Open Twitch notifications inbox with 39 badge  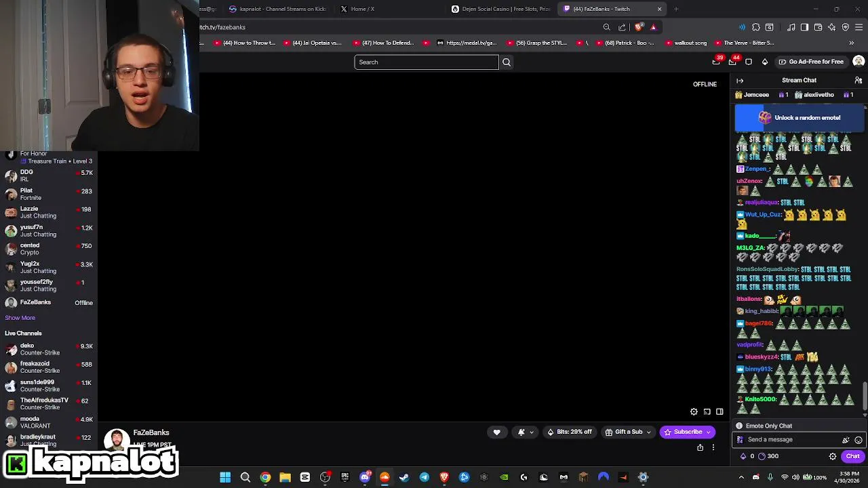point(717,61)
